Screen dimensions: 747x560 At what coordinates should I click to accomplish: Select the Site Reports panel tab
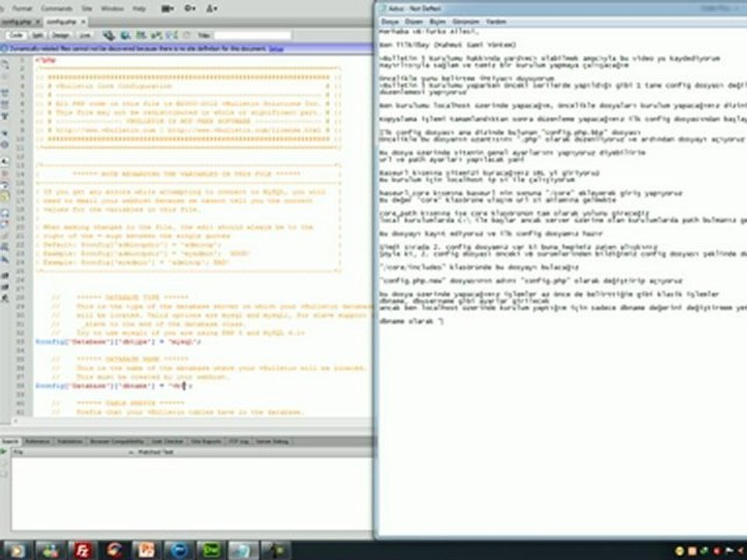tap(205, 442)
